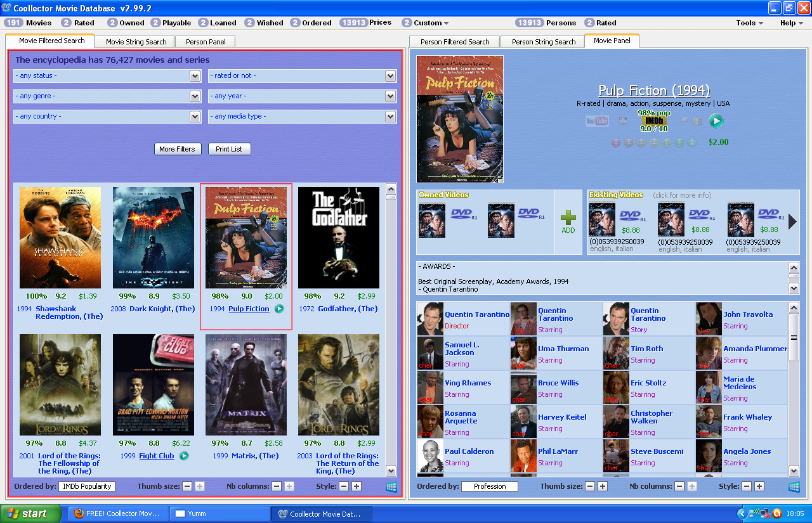Show the 13913 Persons counter
812x523 pixels.
pos(546,23)
